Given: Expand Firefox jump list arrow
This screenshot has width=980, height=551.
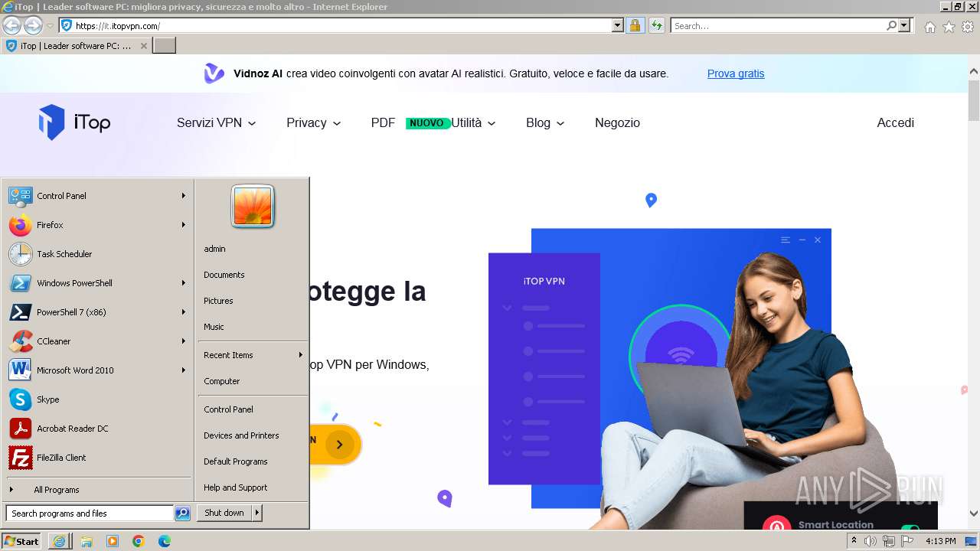Looking at the screenshot, I should (184, 225).
